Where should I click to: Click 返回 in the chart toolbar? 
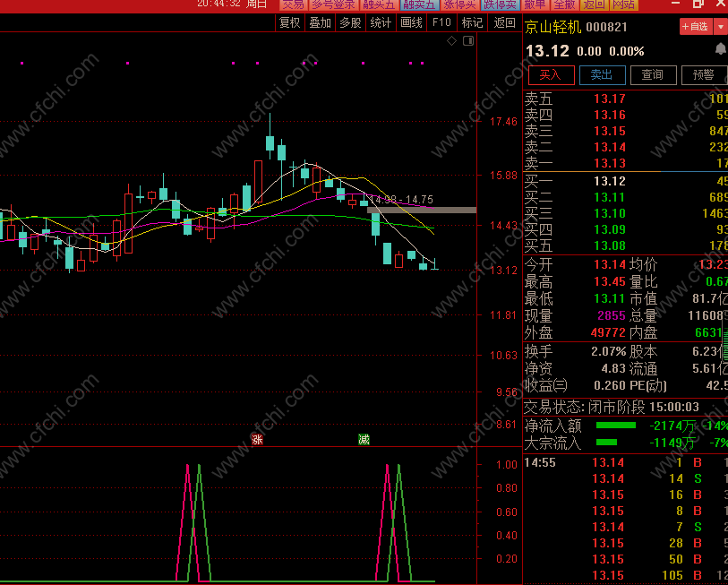pos(505,22)
